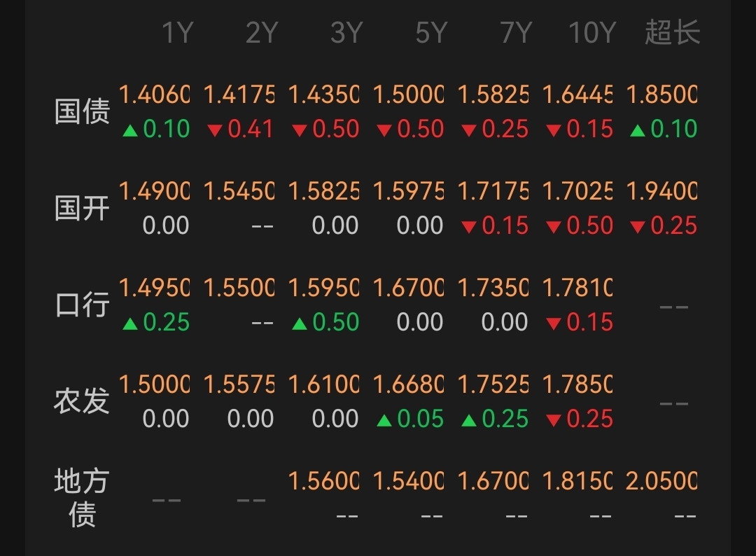Click 国开 5Y yield 1.5975

(408, 191)
